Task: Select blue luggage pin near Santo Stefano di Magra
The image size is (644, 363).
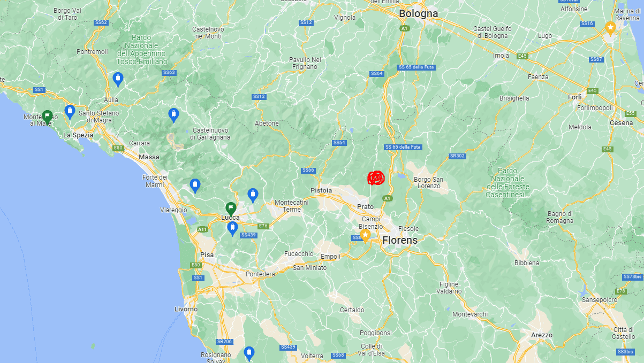Action: tap(70, 112)
